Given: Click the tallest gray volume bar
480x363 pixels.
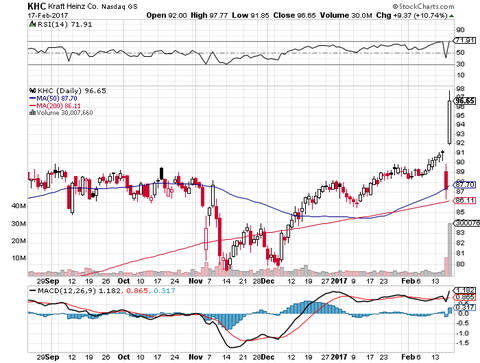Looking at the screenshot, I should [x=450, y=250].
